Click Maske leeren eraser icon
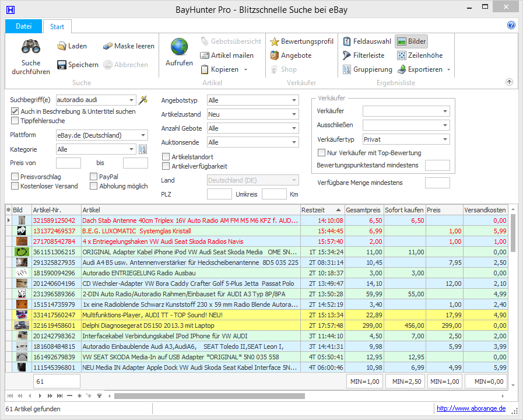This screenshot has height=420, width=523. pyautogui.click(x=108, y=46)
